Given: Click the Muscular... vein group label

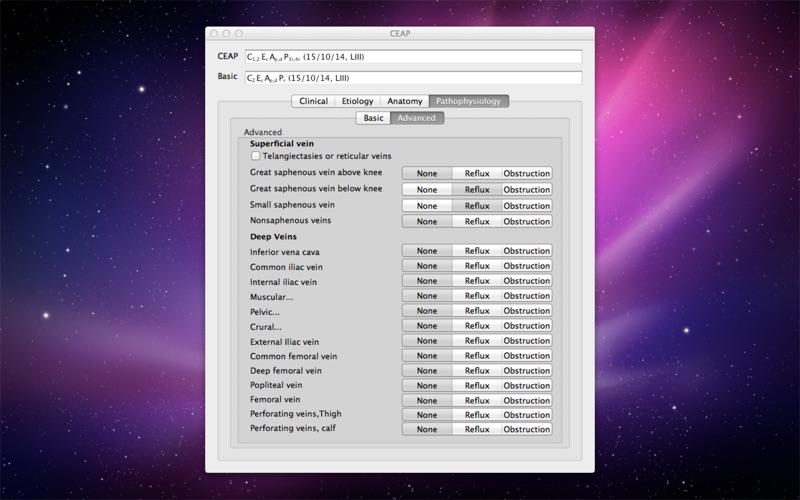Looking at the screenshot, I should (x=271, y=297).
